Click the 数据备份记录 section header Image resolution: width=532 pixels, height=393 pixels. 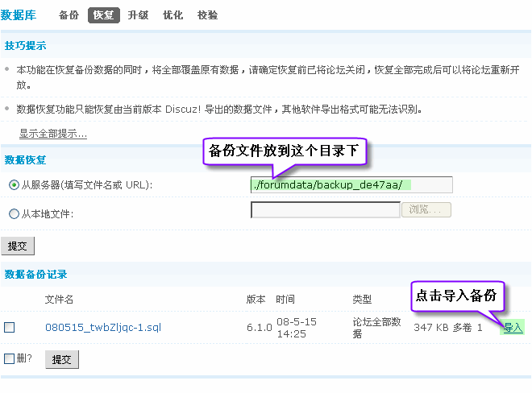35,275
